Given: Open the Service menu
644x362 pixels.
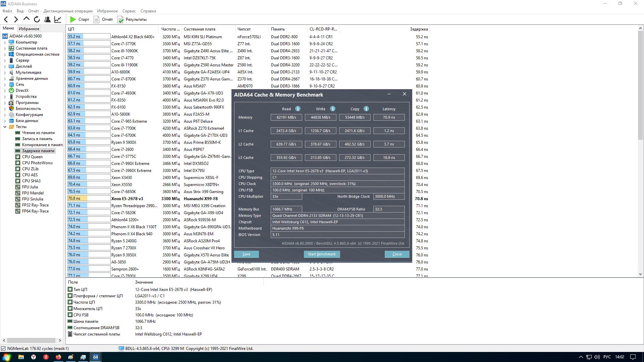Looking at the screenshot, I should click(129, 11).
